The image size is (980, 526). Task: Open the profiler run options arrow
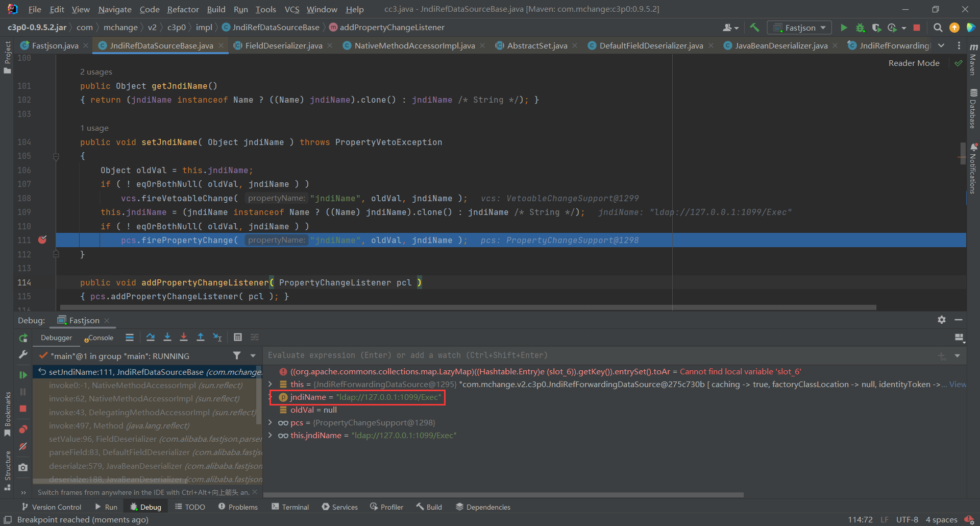(x=903, y=28)
